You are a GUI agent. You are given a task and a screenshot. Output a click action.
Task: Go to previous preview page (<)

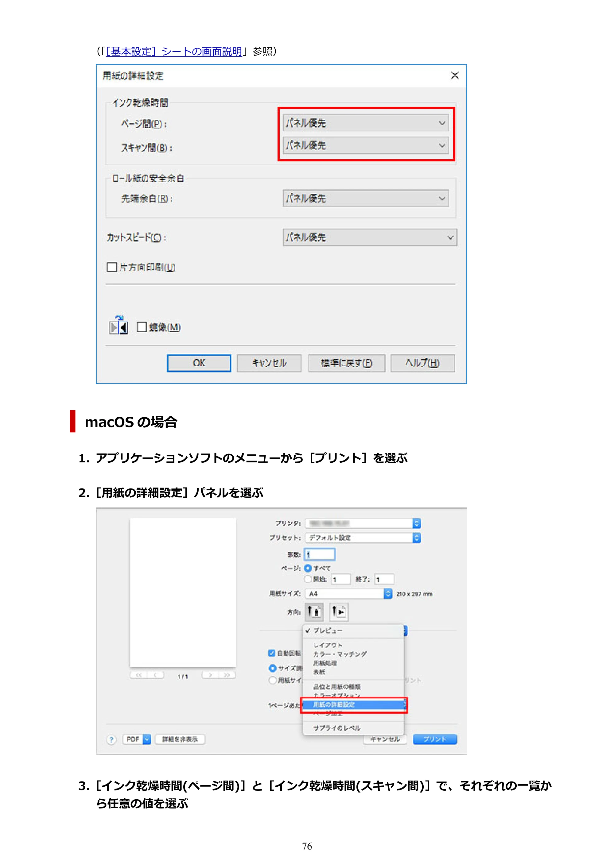pos(155,675)
